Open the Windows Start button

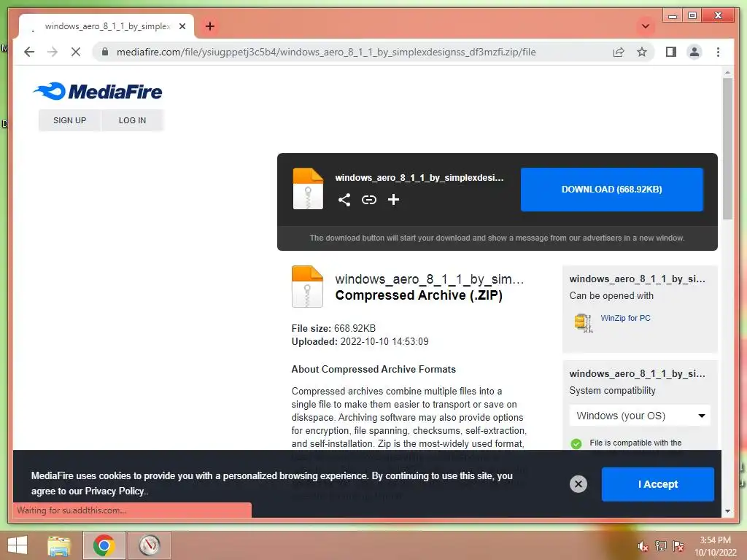click(18, 545)
